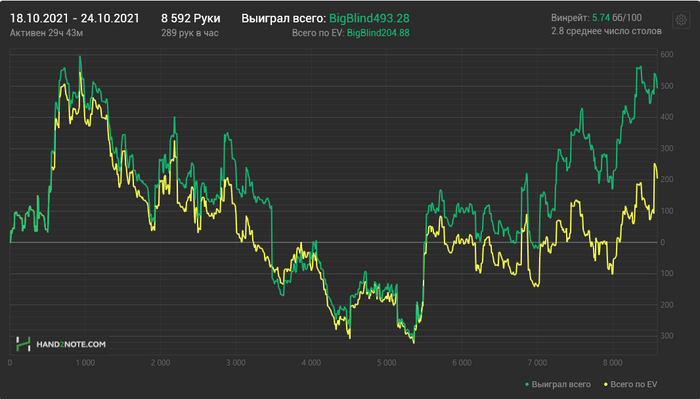
Task: Click the total won value BigBlind493.28
Action: (369, 18)
